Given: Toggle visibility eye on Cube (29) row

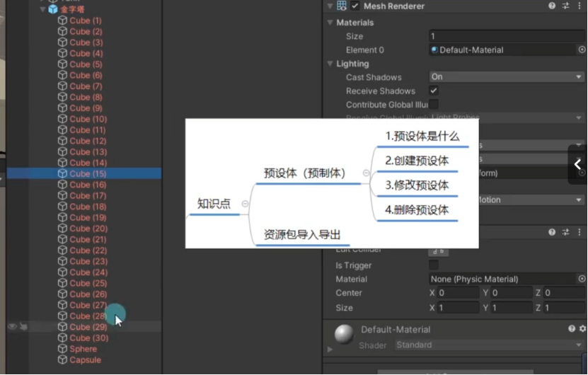Looking at the screenshot, I should click(12, 327).
